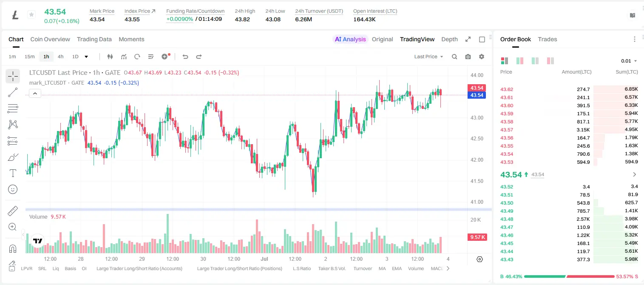Viewport: 644px width, 285px height.
Task: Switch to the Trades tab
Action: click(x=548, y=39)
